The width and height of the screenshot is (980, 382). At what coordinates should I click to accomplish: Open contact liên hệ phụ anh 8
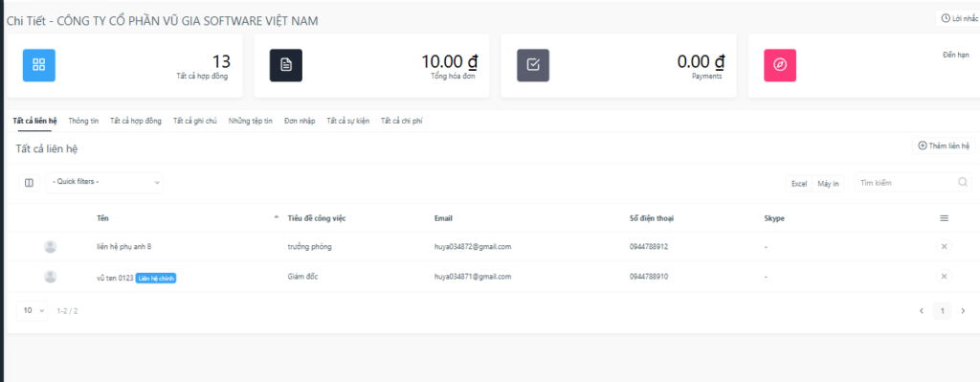coord(123,247)
